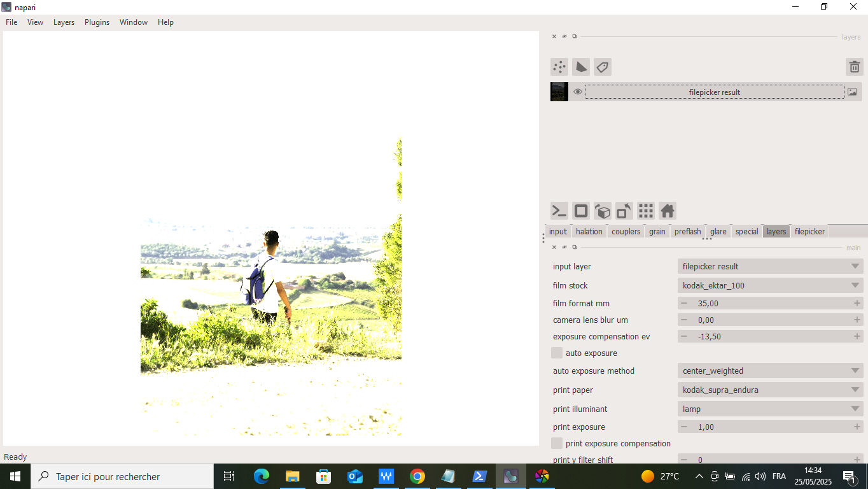The width and height of the screenshot is (868, 489).
Task: Decrease the print exposure value
Action: 684,427
